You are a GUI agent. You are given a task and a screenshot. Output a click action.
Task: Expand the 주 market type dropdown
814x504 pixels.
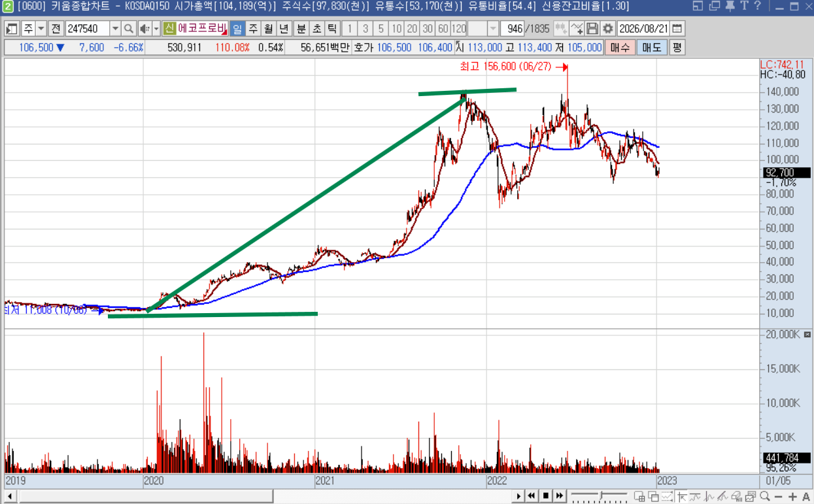tap(41, 29)
